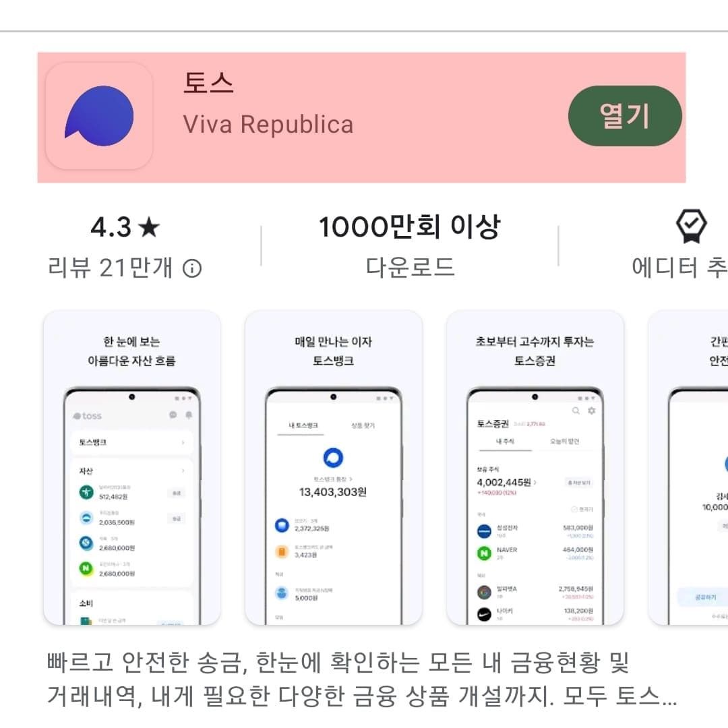Screen dimensions: 728x728
Task: Open the first screenshot about asset flow
Action: click(132, 468)
